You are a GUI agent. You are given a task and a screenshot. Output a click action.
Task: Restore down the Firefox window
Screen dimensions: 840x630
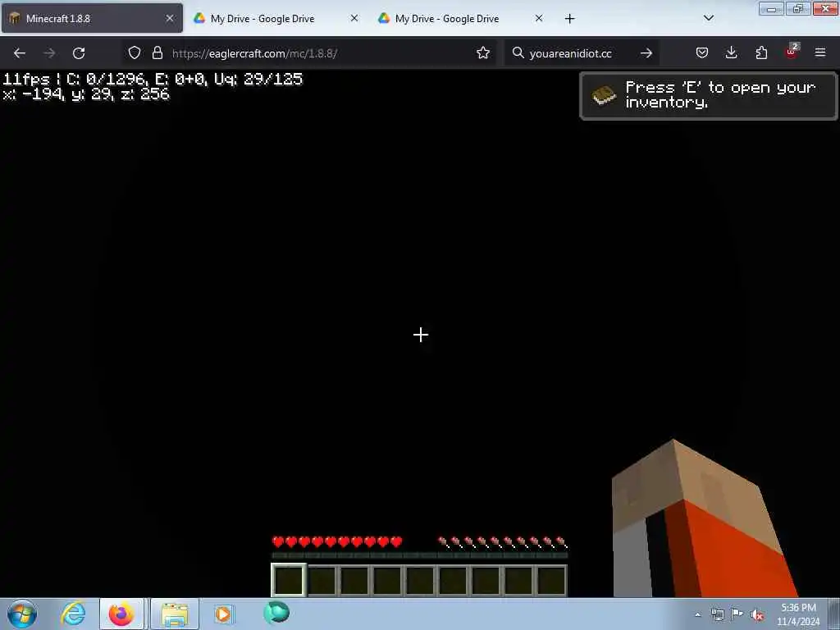click(798, 8)
